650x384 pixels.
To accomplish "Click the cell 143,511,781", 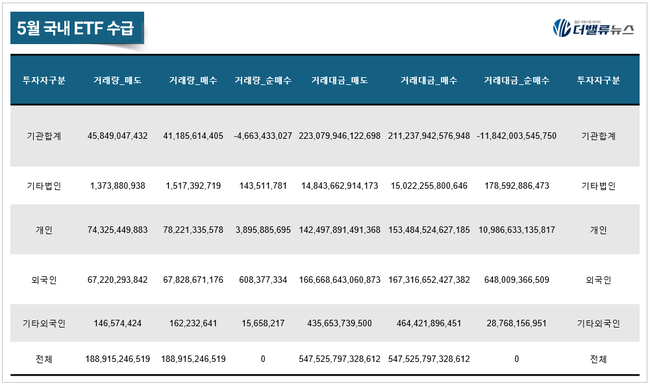I will (263, 186).
